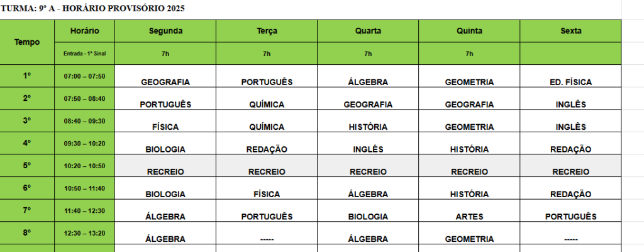Select the Quinta header cell
Viewport: 644px width, 252px height.
coord(469,31)
